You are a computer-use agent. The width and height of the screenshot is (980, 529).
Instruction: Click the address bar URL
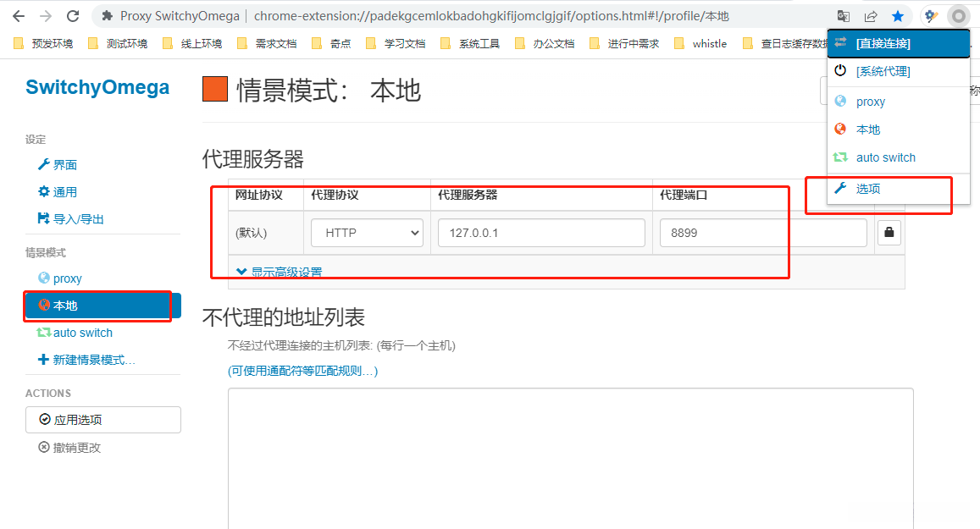click(491, 16)
